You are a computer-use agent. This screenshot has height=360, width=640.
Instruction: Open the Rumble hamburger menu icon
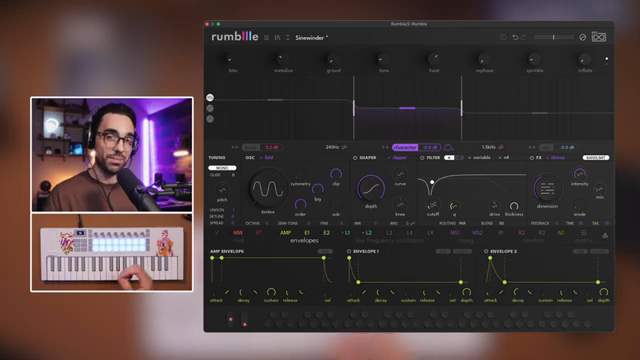[x=267, y=38]
